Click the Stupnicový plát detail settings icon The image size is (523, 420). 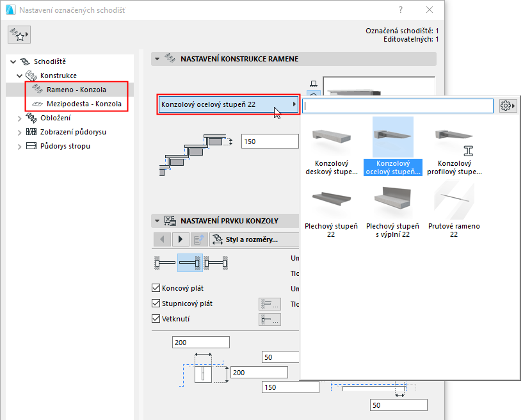(270, 304)
